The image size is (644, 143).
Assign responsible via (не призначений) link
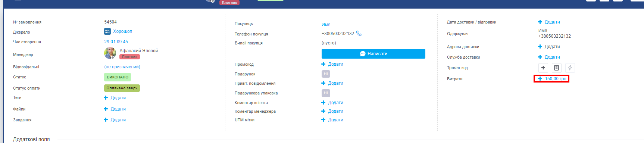point(122,67)
